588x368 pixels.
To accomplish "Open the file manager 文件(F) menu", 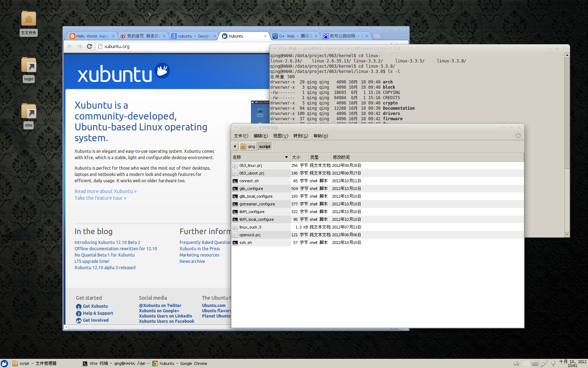I will [241, 136].
